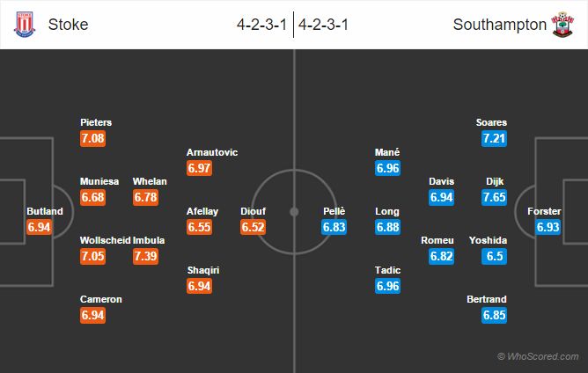Click the Southampton team name

click(x=499, y=25)
